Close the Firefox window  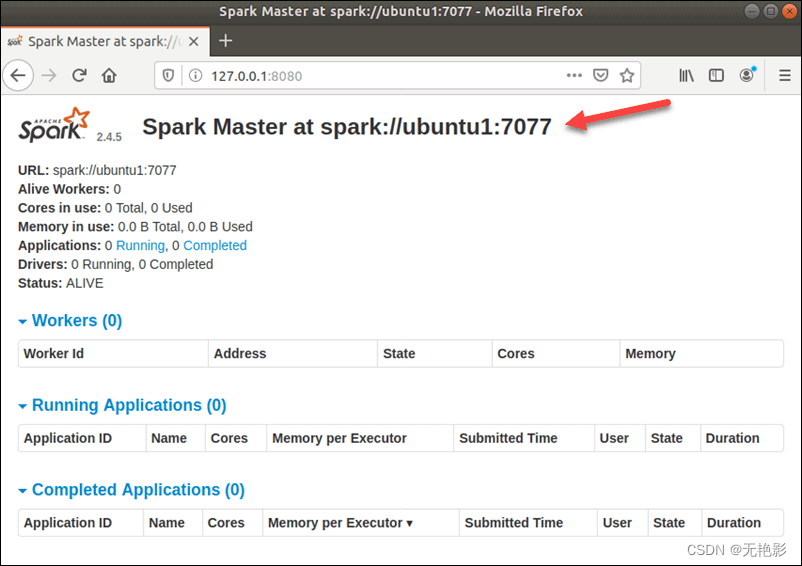point(789,11)
